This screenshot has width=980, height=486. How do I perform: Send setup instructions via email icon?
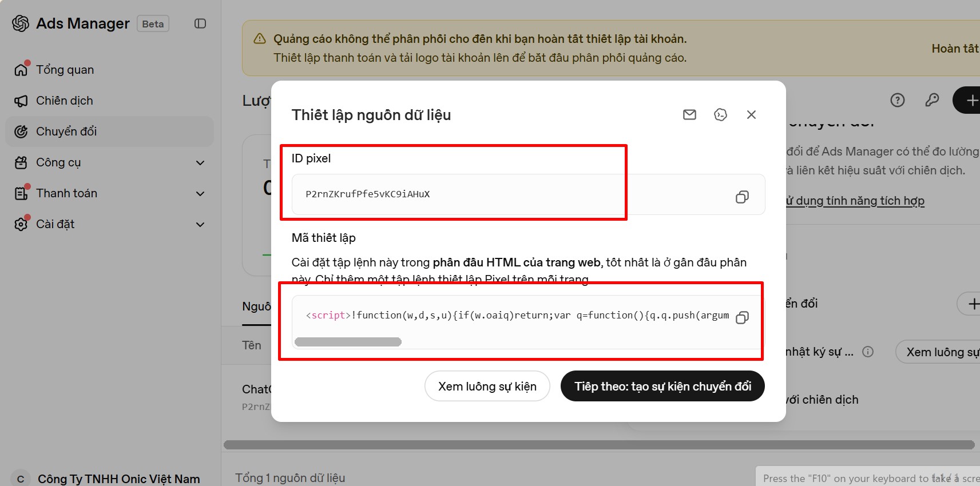pos(690,115)
